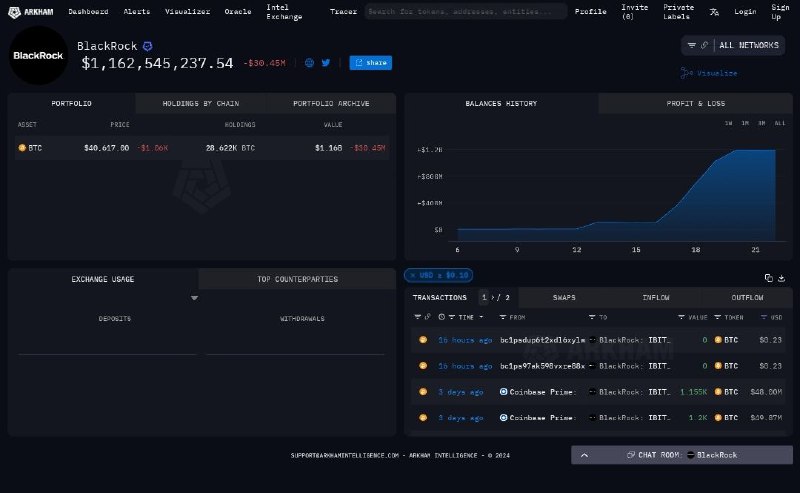Click the FROM column filter icon

coord(503,317)
